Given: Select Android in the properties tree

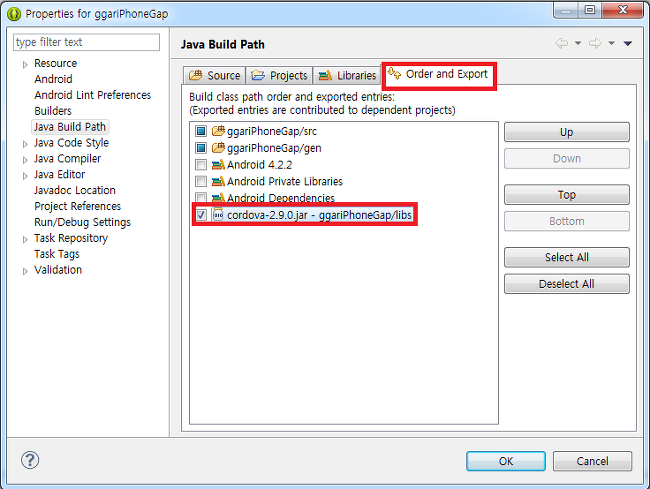Looking at the screenshot, I should click(53, 79).
